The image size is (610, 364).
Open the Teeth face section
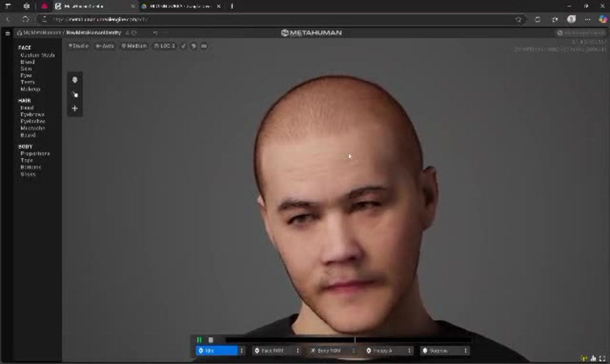pos(27,82)
